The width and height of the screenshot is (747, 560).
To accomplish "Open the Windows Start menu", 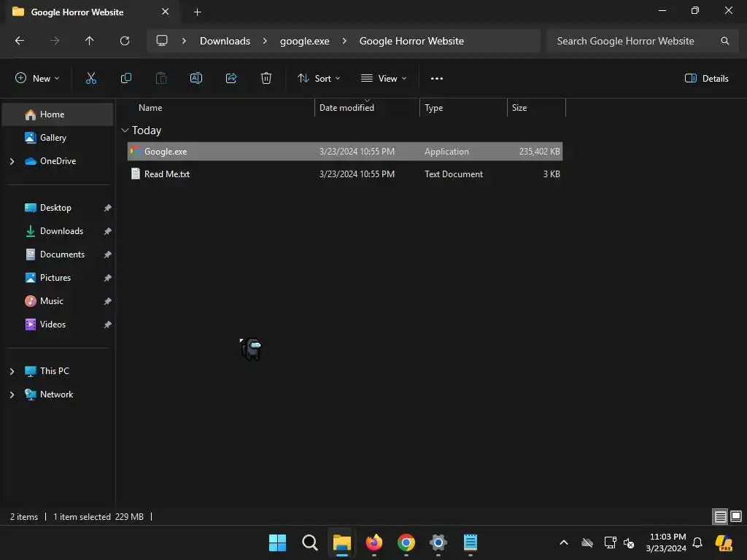I will [x=277, y=542].
